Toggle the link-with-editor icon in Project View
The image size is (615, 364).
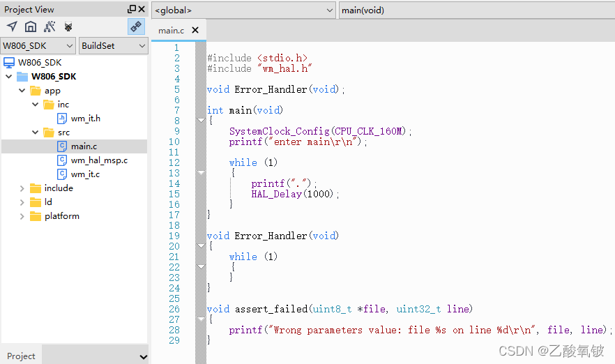(x=136, y=26)
